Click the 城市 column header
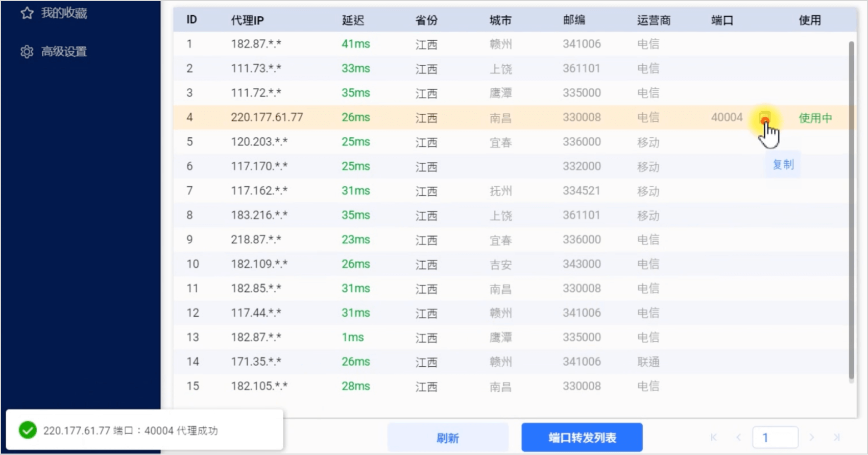 (500, 20)
